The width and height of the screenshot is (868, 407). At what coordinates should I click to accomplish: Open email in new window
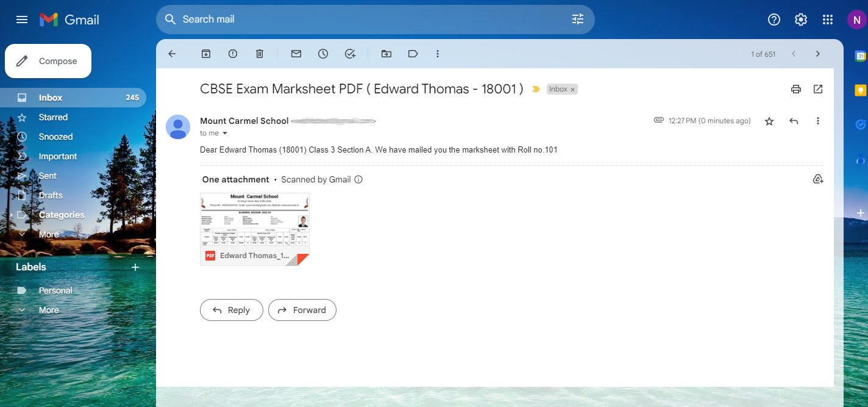click(x=818, y=89)
